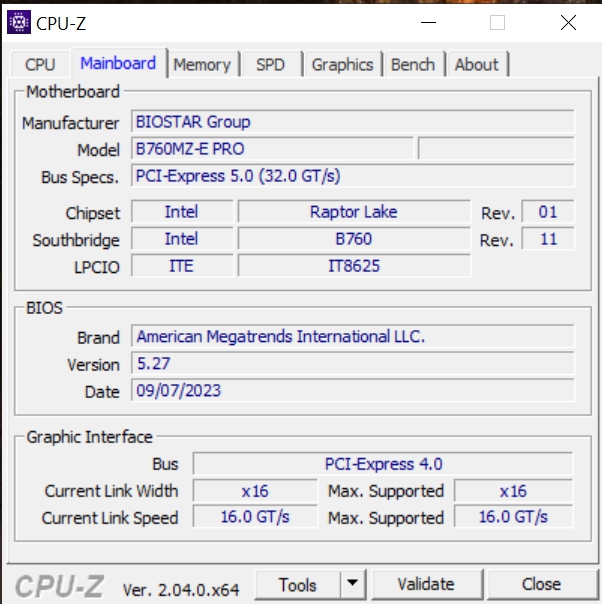Click the Close button at bottom
Screen dimensions: 602x604
click(542, 584)
